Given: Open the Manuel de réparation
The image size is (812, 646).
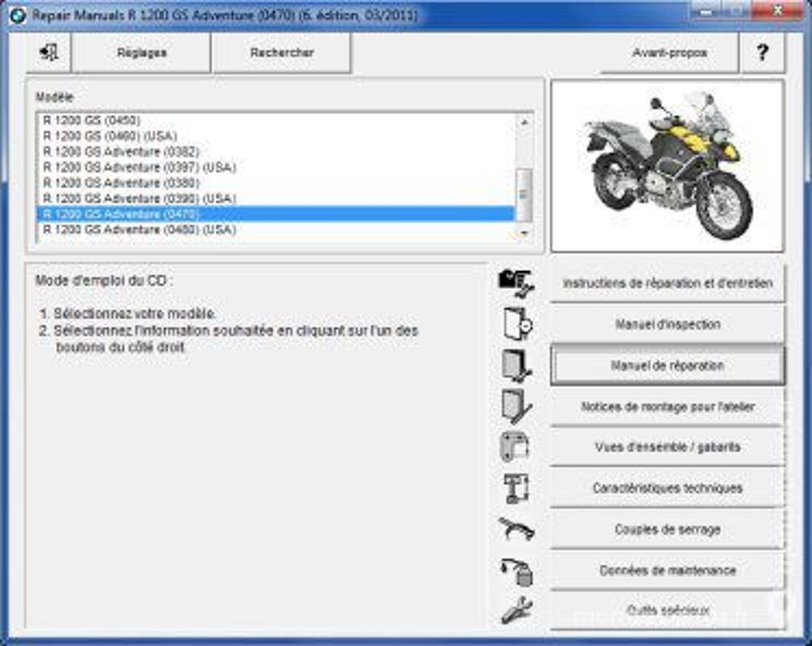Looking at the screenshot, I should (x=667, y=366).
